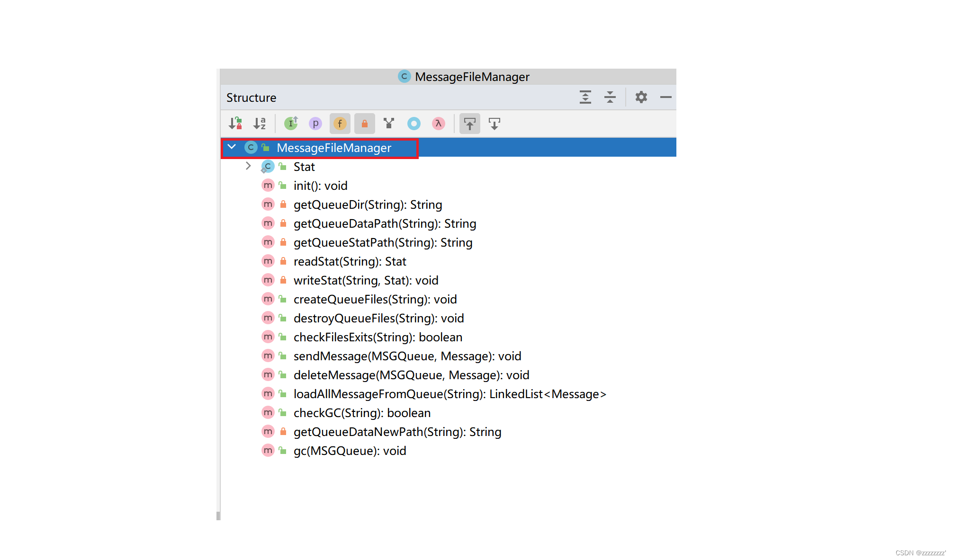
Task: Click public icon beside deleteMessage
Action: tap(283, 374)
